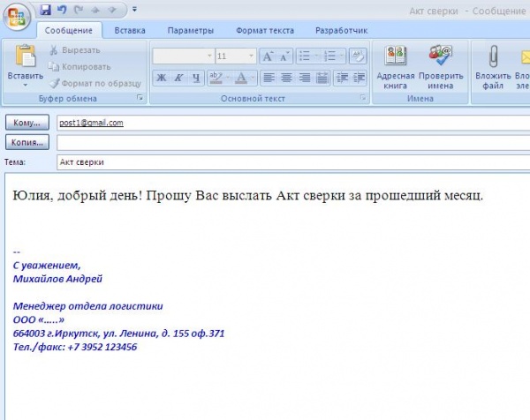Click the 'Тел./факс: +7 3952 123456' line
Viewport: 530px width, 420px height.
75,347
